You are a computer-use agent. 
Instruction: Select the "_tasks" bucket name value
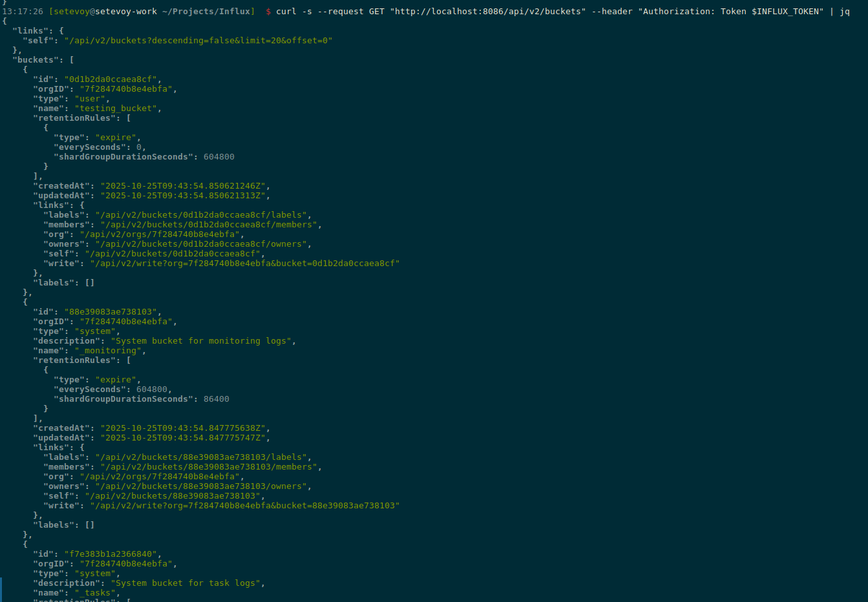pyautogui.click(x=95, y=593)
